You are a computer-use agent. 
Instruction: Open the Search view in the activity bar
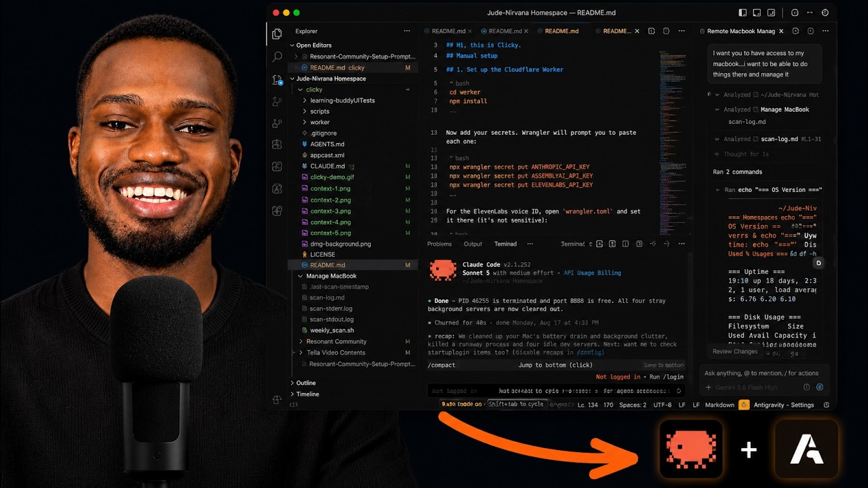coord(277,57)
